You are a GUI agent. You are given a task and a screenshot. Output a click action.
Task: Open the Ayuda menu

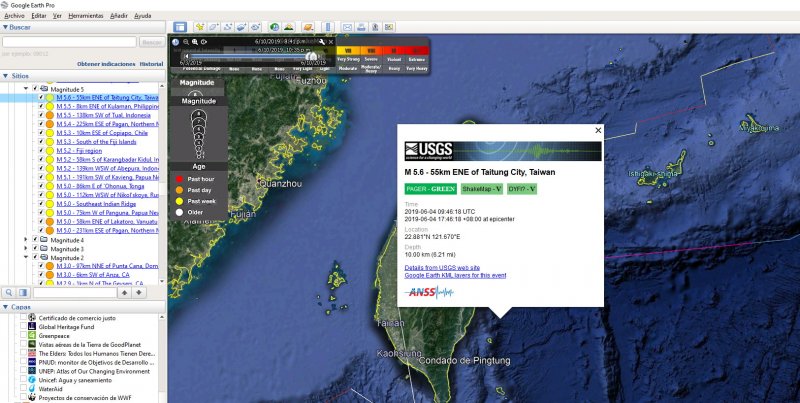click(x=142, y=16)
